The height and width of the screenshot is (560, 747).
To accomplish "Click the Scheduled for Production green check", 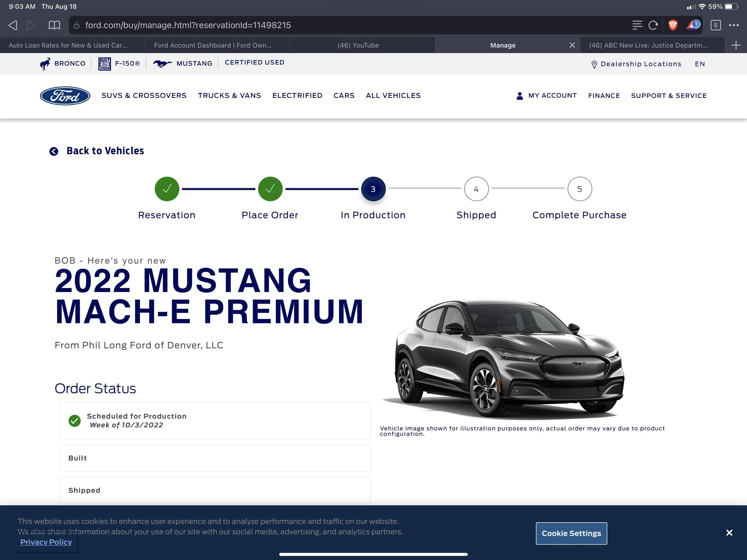I will [x=74, y=421].
